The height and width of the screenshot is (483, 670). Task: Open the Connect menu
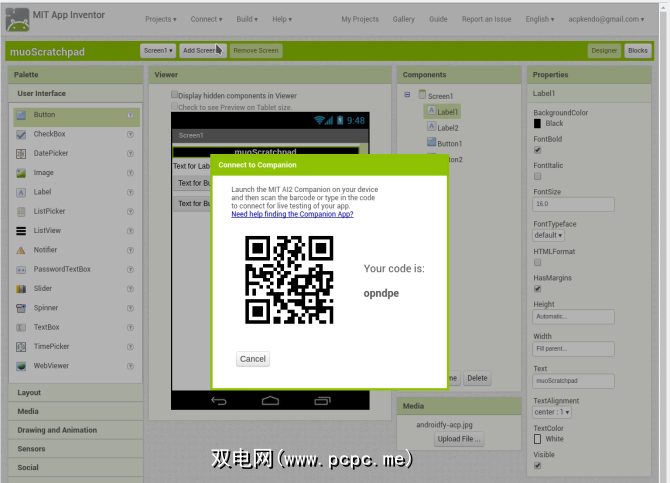coord(206,19)
